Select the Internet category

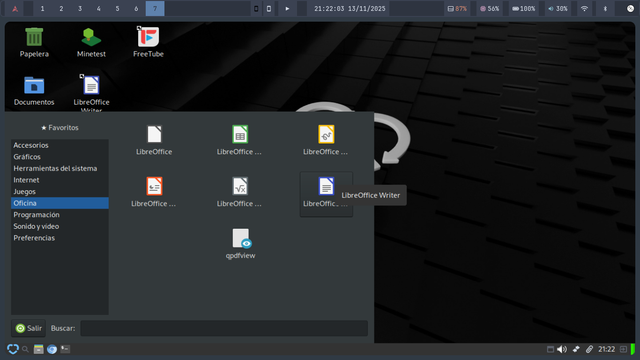click(x=60, y=180)
